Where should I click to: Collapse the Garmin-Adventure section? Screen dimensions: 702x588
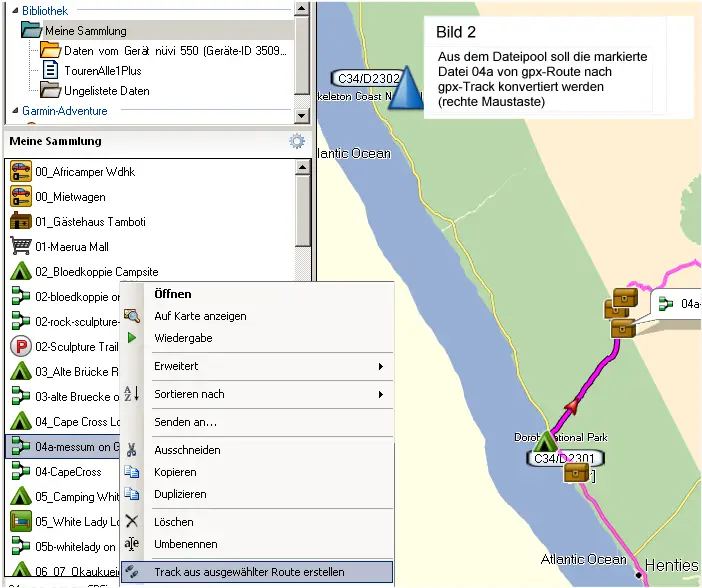coord(15,111)
